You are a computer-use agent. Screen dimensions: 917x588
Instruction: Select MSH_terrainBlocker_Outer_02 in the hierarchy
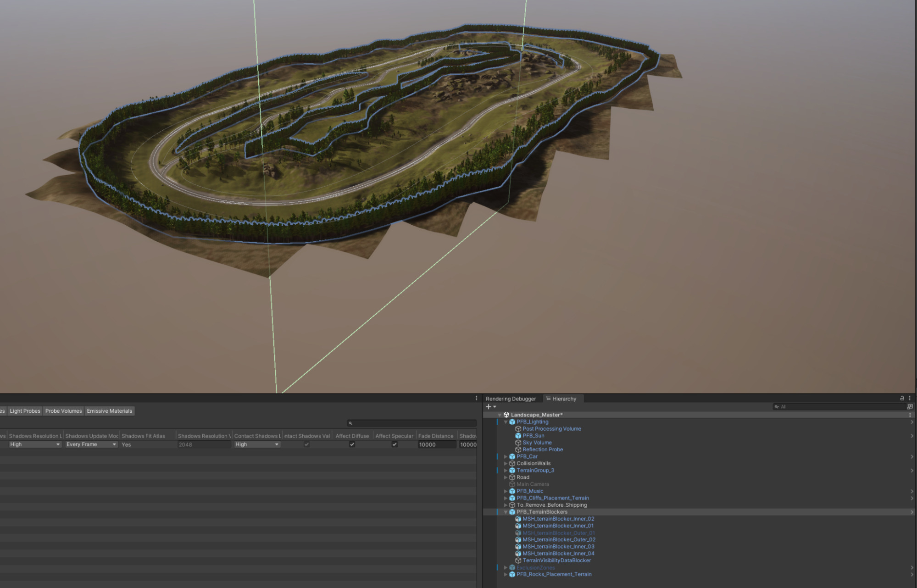[x=559, y=539]
